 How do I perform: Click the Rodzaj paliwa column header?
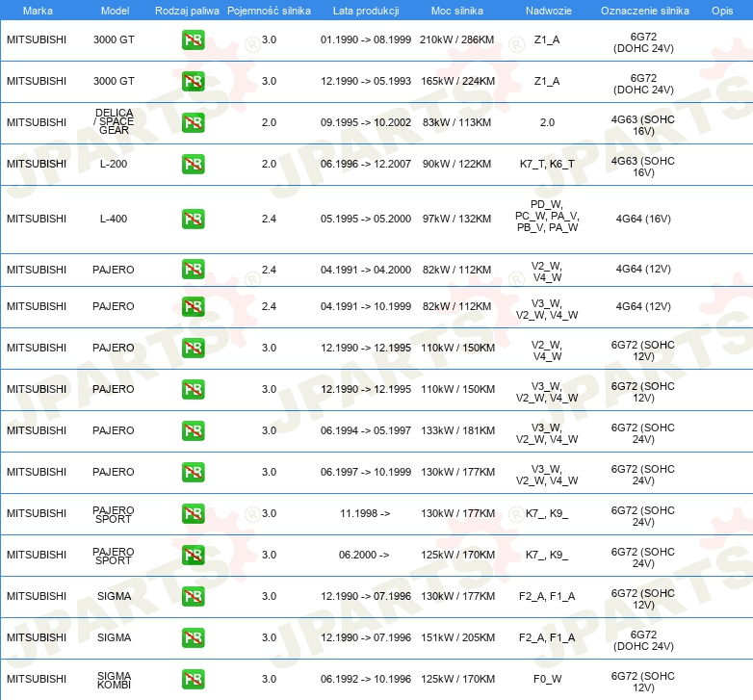[x=186, y=11]
